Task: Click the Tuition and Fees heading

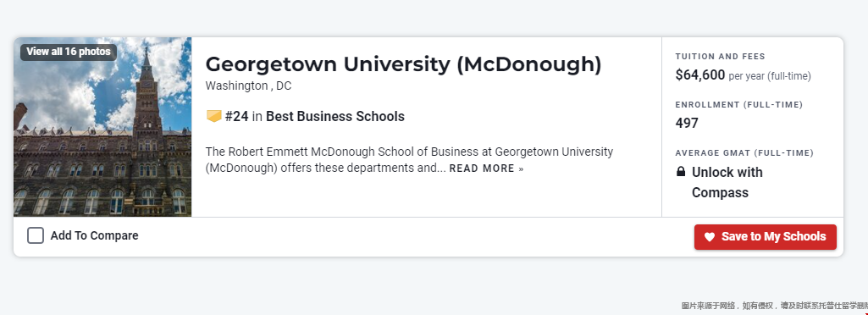Action: (x=720, y=57)
